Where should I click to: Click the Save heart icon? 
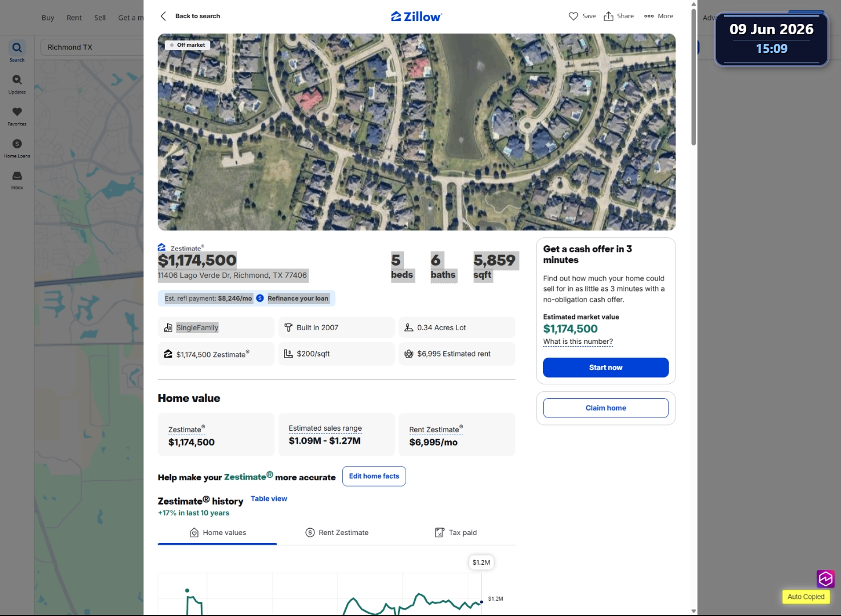[x=573, y=16]
